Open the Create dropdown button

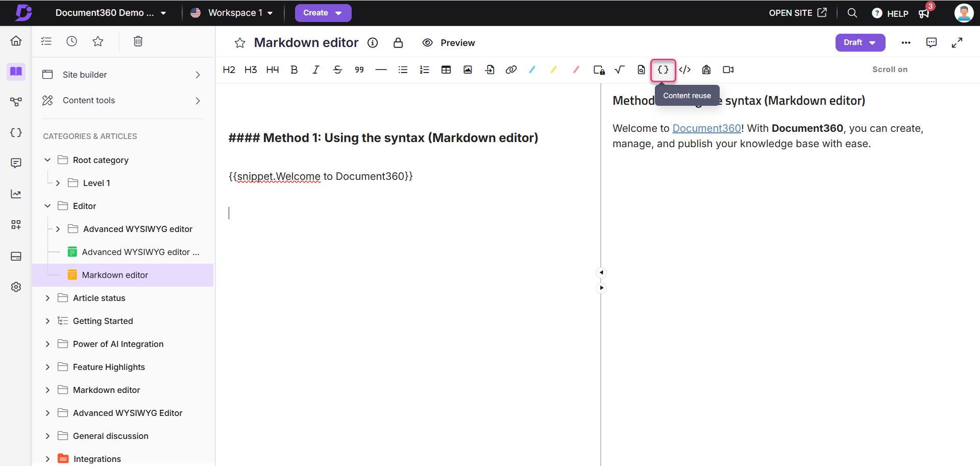click(x=323, y=13)
